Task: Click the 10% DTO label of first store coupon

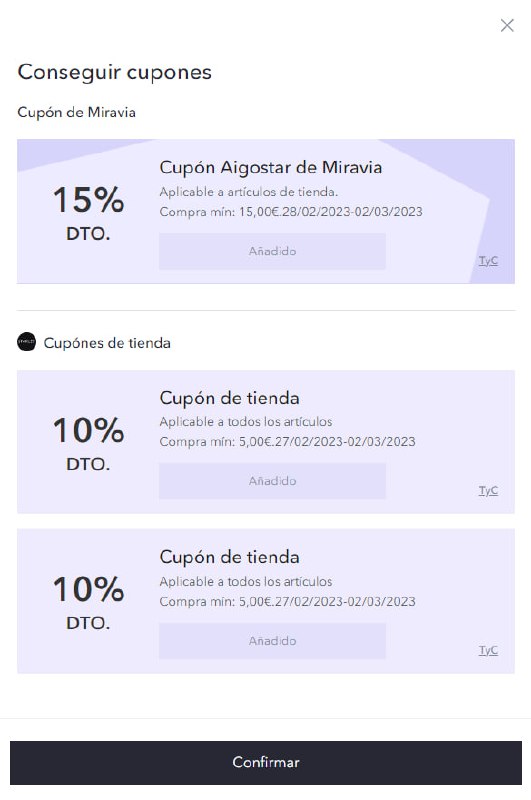Action: [88, 442]
